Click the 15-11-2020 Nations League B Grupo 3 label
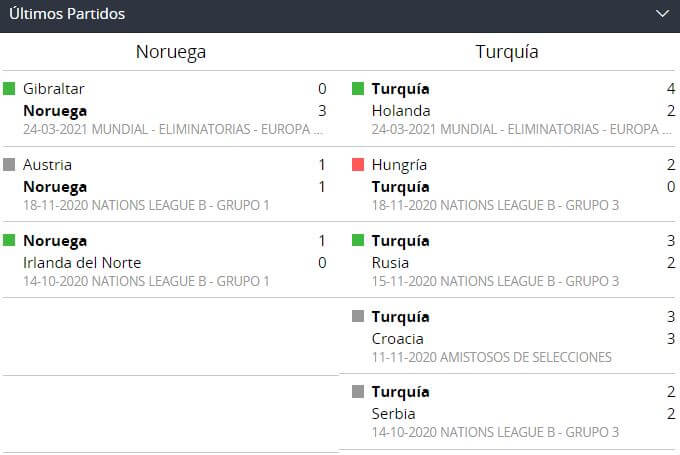Image resolution: width=680 pixels, height=455 pixels. pos(495,281)
